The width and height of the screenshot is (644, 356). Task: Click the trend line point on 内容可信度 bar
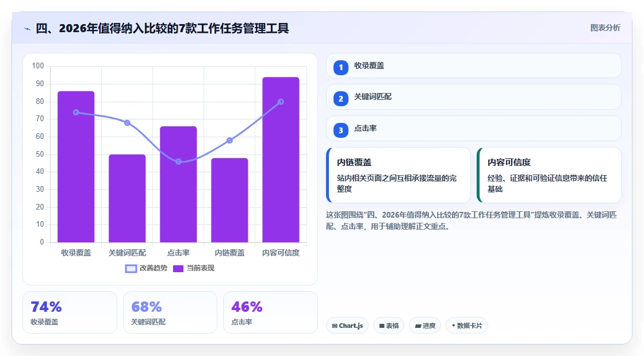281,102
